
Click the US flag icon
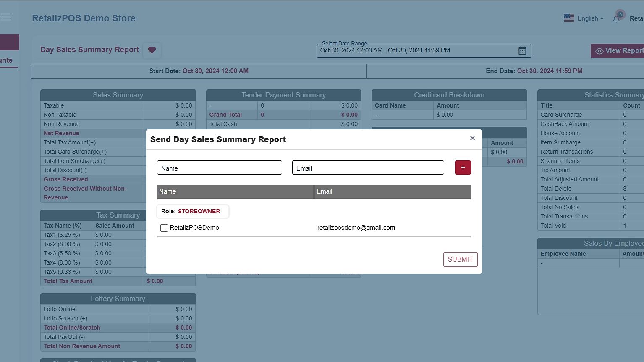pyautogui.click(x=569, y=18)
